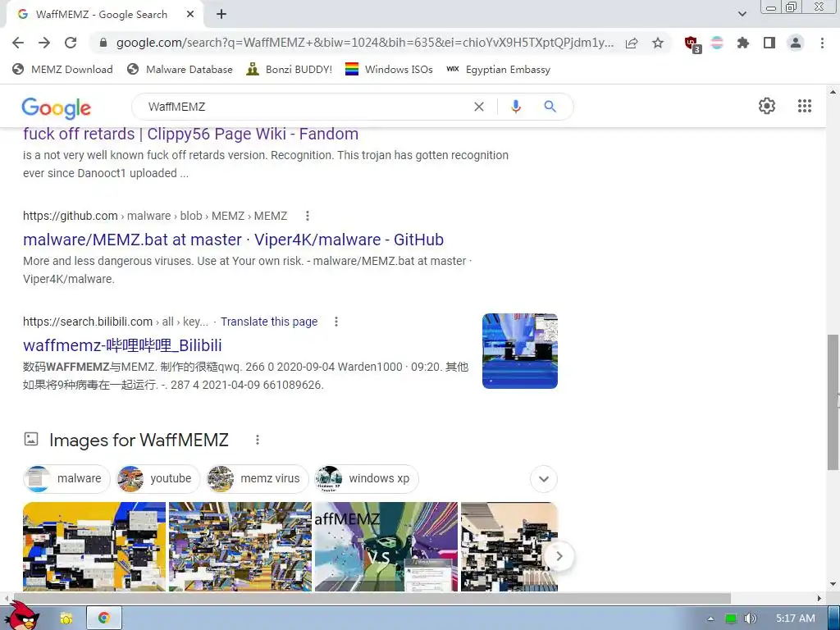Show hidden system tray icons
The width and height of the screenshot is (840, 630).
point(710,619)
